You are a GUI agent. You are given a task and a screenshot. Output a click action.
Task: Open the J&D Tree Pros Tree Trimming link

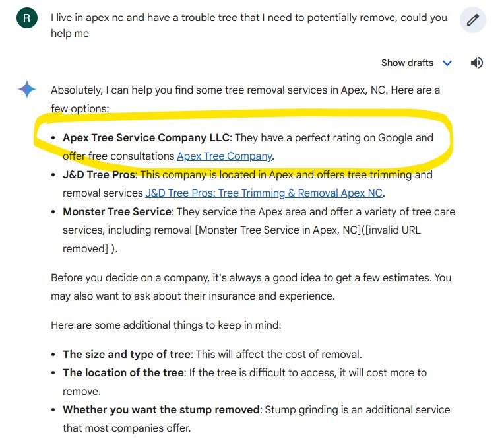(264, 193)
